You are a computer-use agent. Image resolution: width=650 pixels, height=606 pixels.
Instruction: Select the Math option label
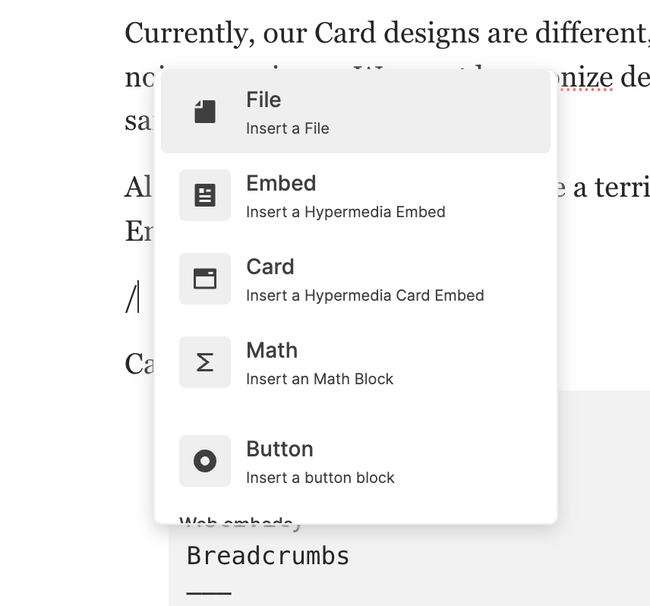272,350
